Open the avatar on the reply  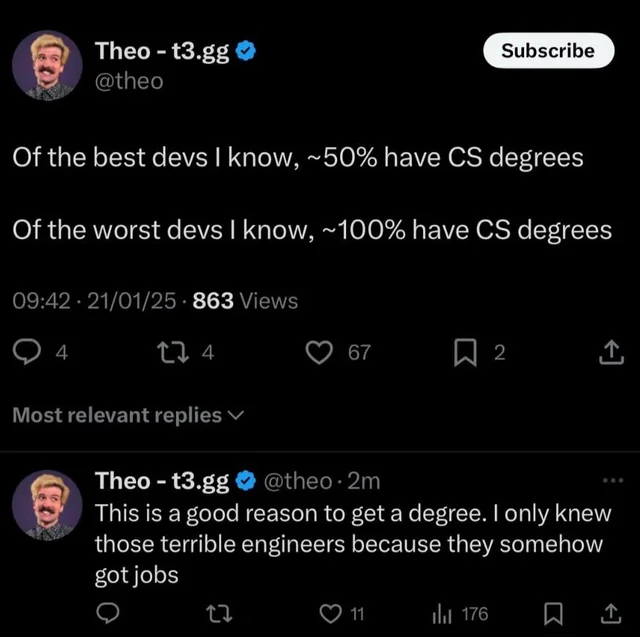(47, 506)
